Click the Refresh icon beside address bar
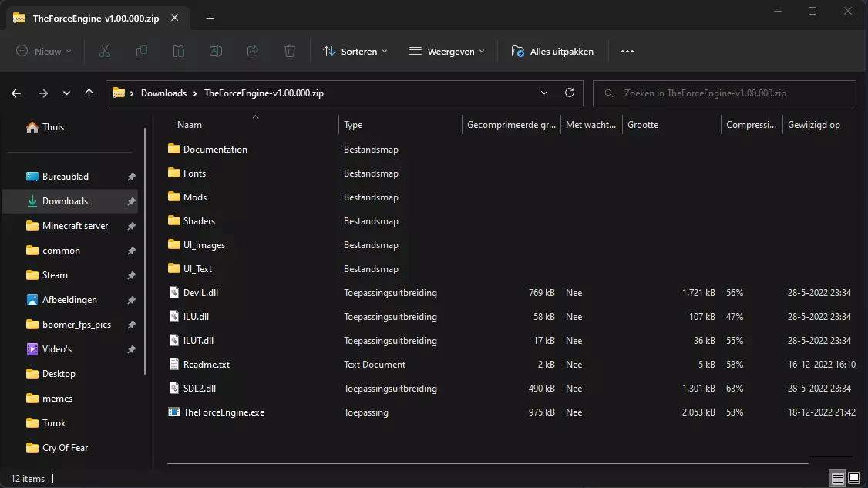The width and height of the screenshot is (868, 488). 570,93
